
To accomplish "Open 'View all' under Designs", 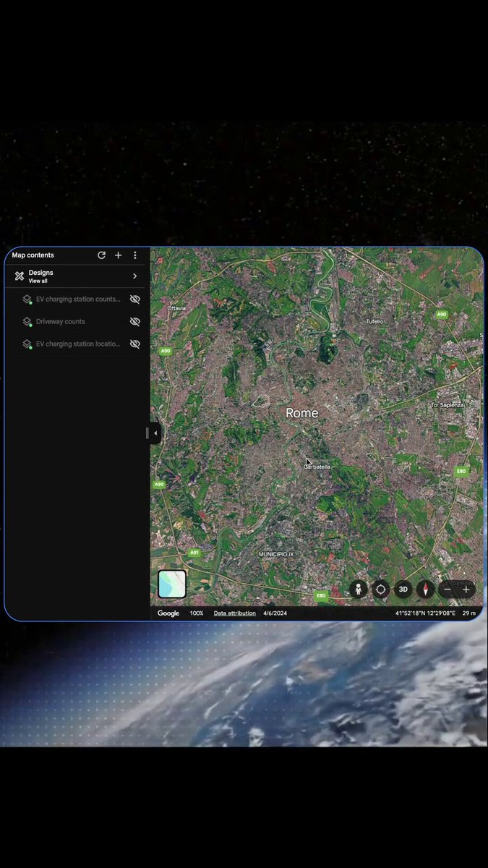I will [x=38, y=281].
